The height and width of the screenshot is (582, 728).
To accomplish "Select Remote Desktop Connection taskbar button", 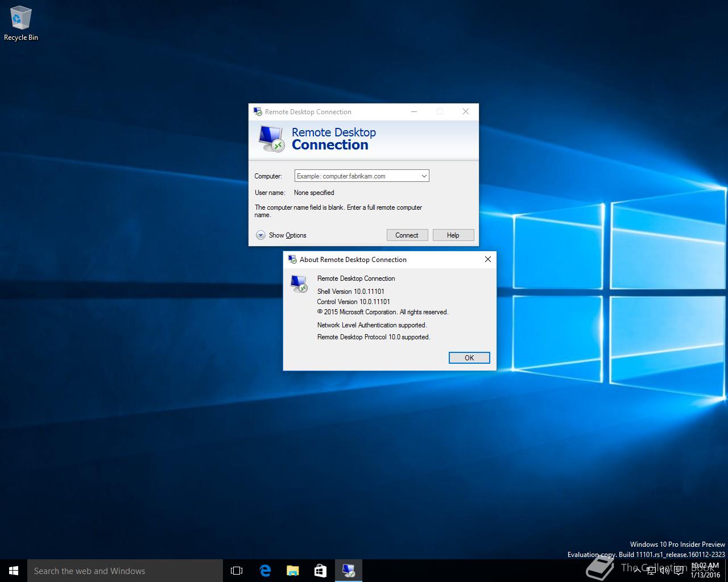I will 348,571.
